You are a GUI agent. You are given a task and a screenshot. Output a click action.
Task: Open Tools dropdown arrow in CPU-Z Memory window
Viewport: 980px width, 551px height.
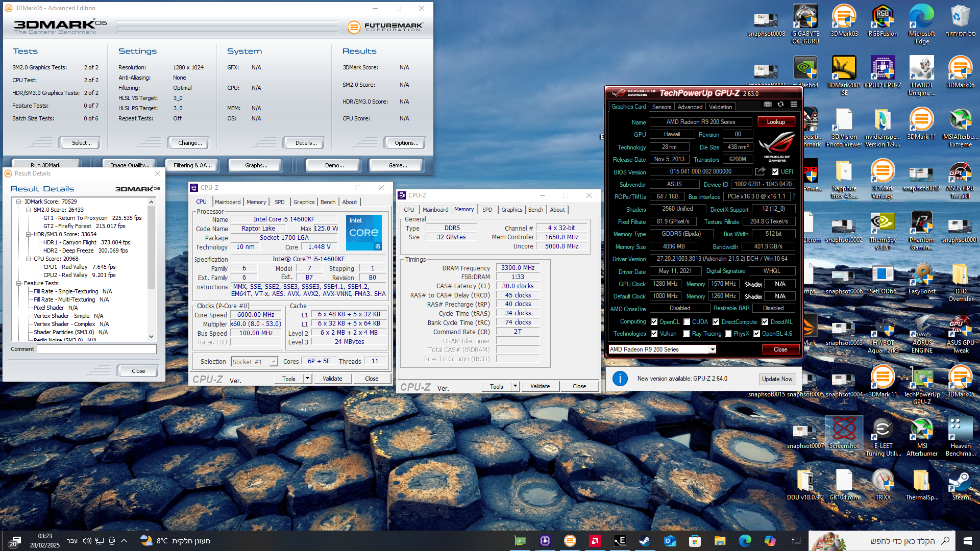[515, 386]
